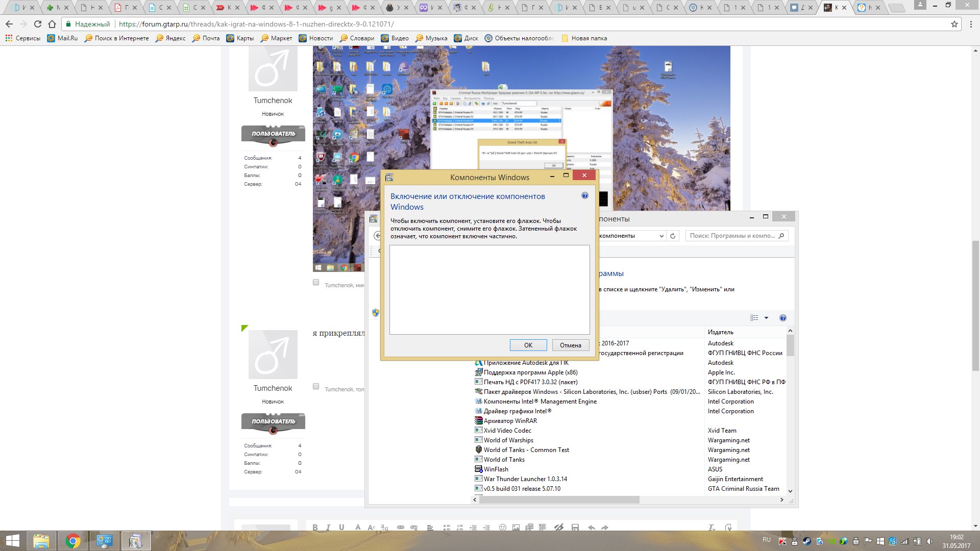Click the smiley emoticon icon in editor
Viewport: 980px width, 551px height.
(x=502, y=528)
